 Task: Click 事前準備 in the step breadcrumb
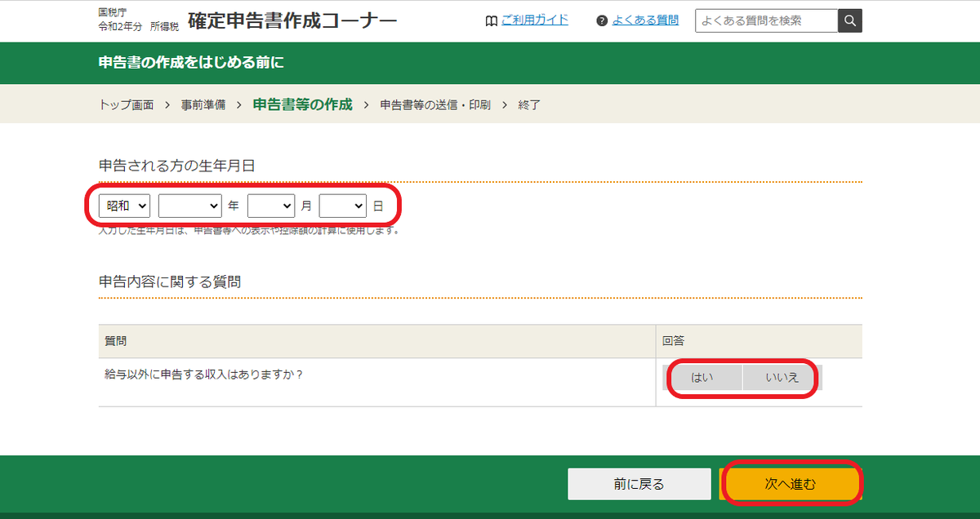[x=203, y=105]
